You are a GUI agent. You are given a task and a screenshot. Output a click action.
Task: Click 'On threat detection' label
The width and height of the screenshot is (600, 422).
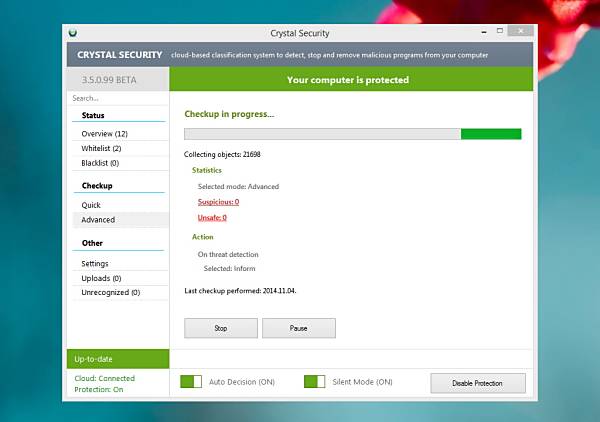point(228,254)
